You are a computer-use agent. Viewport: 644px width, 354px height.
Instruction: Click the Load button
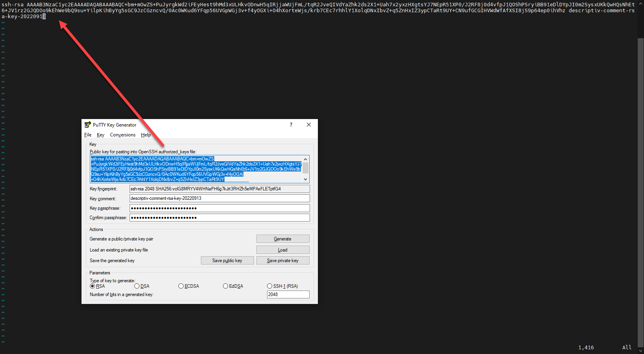coord(283,250)
